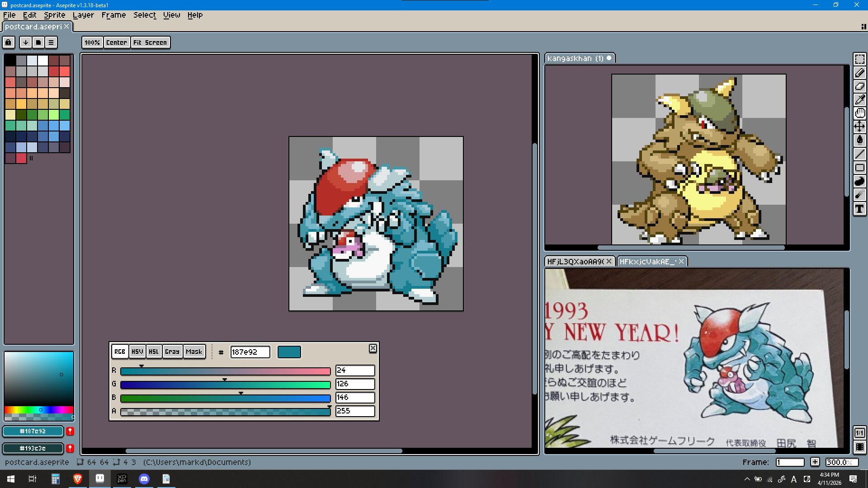This screenshot has height=488, width=868.
Task: Click the Center button
Action: point(117,42)
